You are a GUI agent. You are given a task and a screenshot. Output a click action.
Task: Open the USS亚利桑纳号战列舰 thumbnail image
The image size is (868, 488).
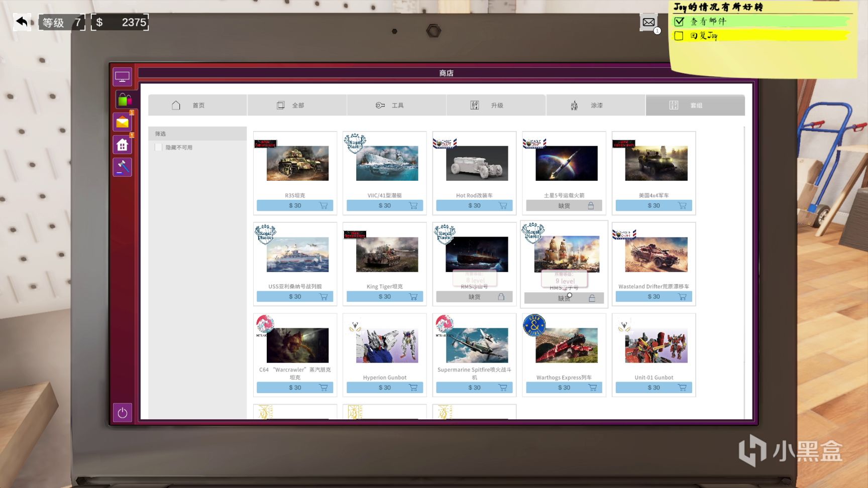pos(297,255)
